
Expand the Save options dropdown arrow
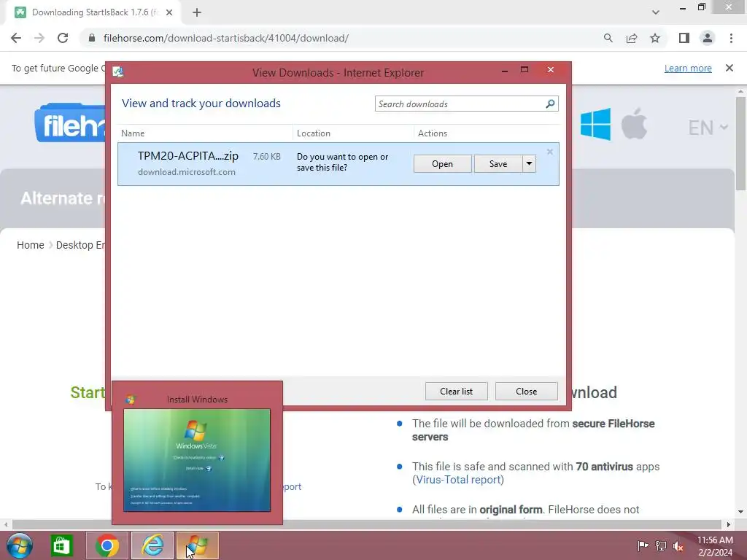click(530, 164)
